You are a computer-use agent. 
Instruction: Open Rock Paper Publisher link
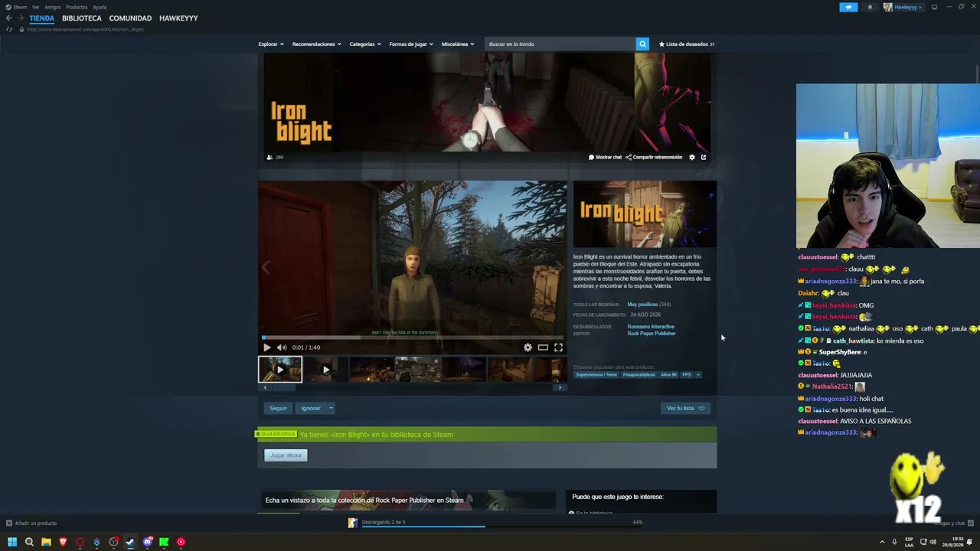652,334
